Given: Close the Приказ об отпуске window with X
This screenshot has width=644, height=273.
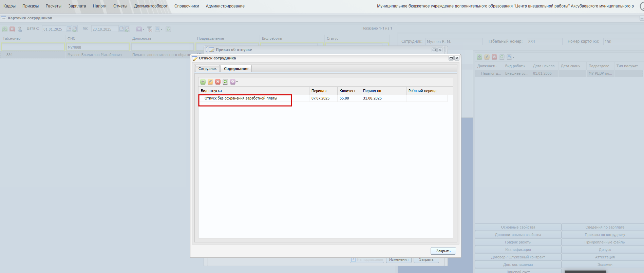Looking at the screenshot, I should [x=440, y=50].
